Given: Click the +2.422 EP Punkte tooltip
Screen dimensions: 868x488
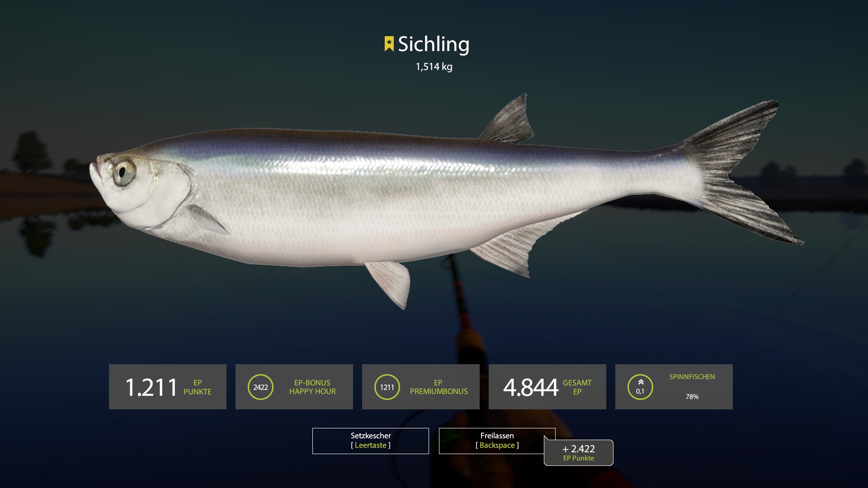Looking at the screenshot, I should (579, 452).
